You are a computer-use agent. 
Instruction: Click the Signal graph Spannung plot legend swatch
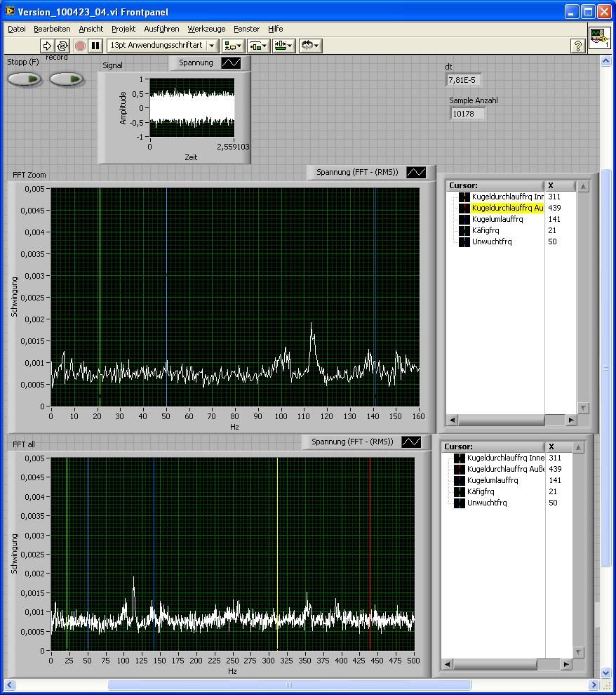pyautogui.click(x=231, y=62)
